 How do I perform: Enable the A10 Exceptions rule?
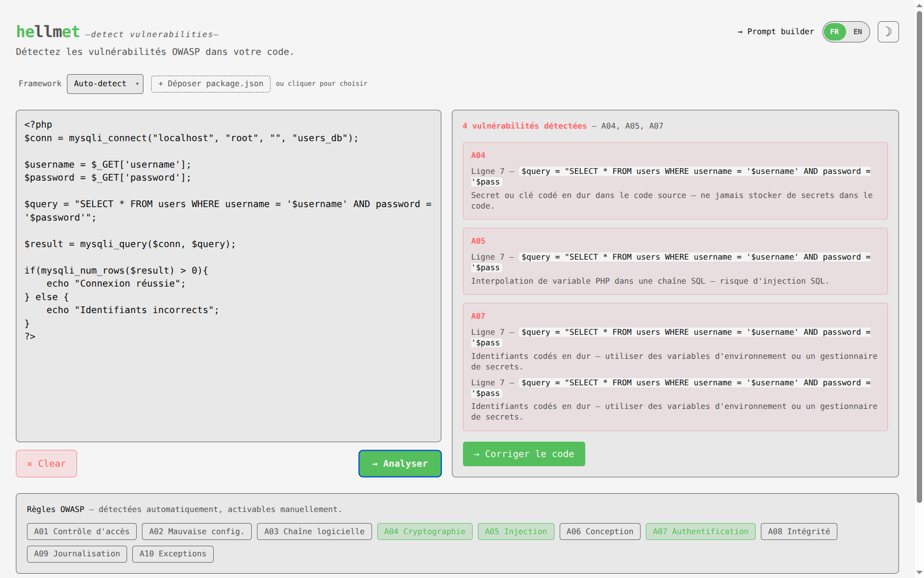point(172,553)
